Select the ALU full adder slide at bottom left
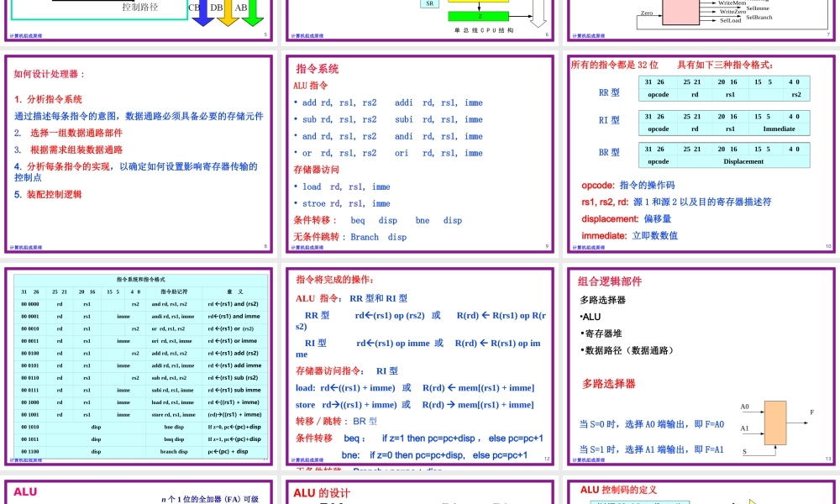This screenshot has width=840, height=504. (x=139, y=491)
